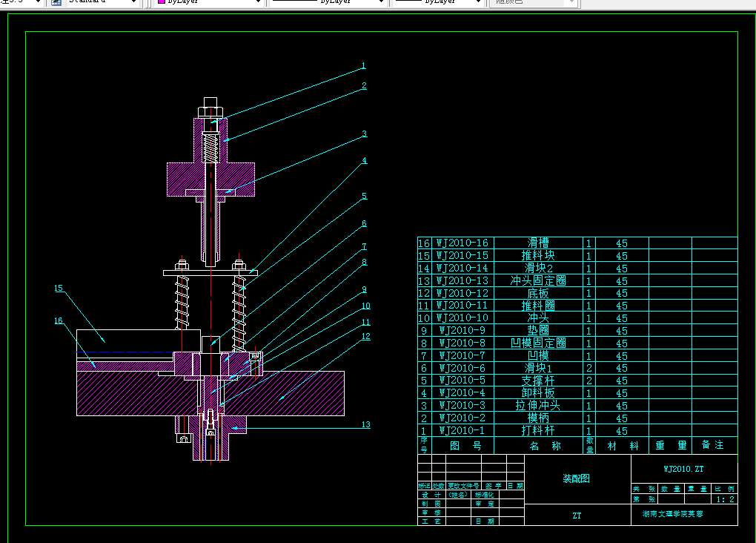Click the 垫圈 part name cell
Viewport: 756px width, 543px height.
pyautogui.click(x=538, y=331)
